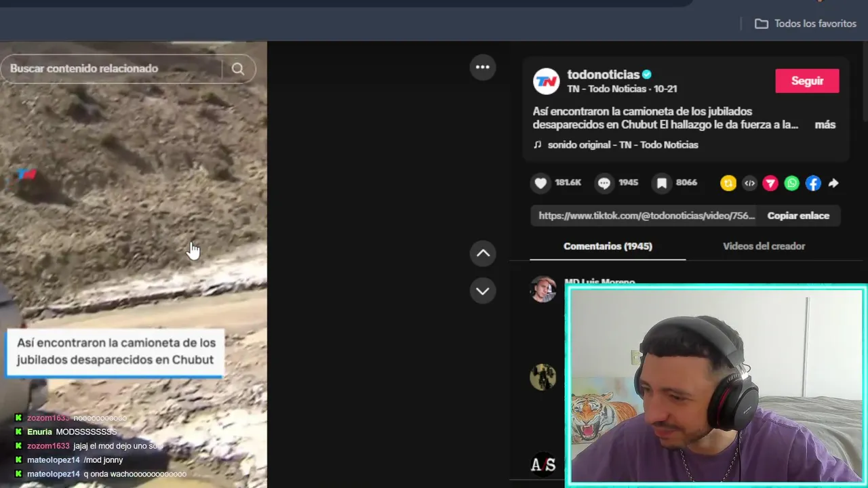Go to previous video with up chevron
Screen dimensions: 868x488
tap(483, 253)
